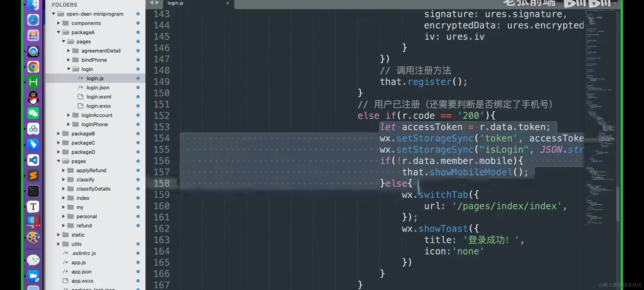Screen dimensions: 644x290
Task: Open the Chrome dock icon
Action: coord(33,67)
